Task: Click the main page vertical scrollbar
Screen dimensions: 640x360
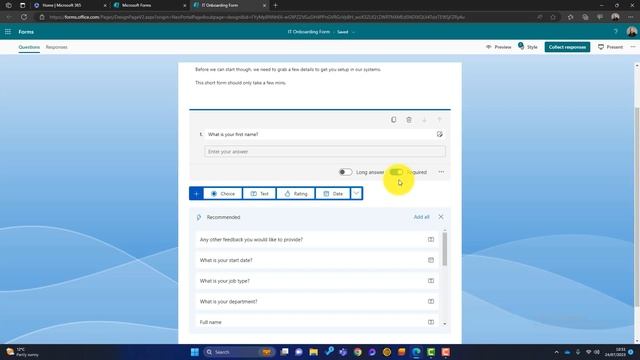Action: coord(636,206)
